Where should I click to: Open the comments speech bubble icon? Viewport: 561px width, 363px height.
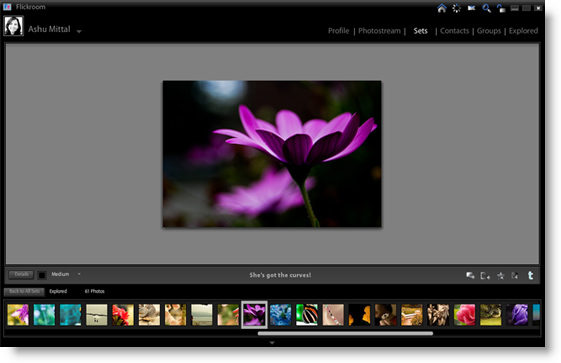tap(470, 275)
